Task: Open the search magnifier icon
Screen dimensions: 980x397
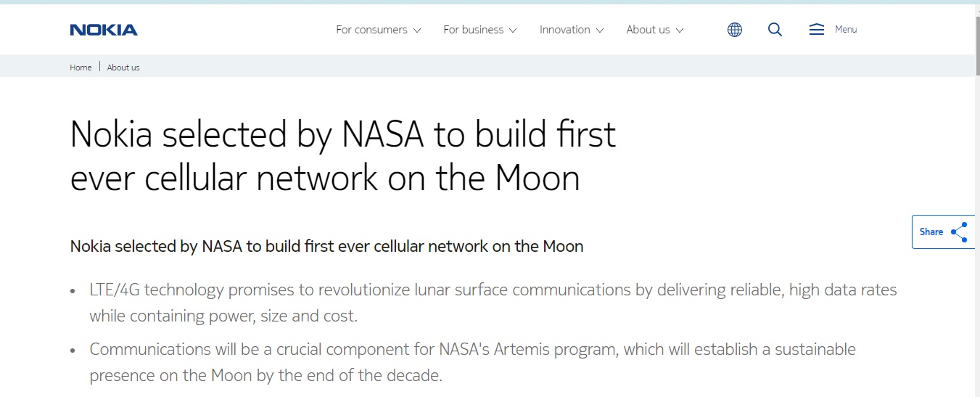Action: coord(775,30)
